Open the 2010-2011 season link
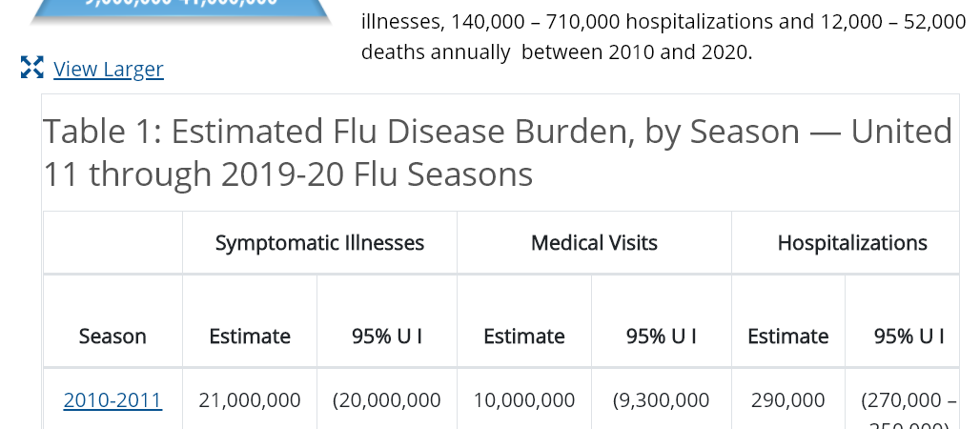 coord(113,400)
